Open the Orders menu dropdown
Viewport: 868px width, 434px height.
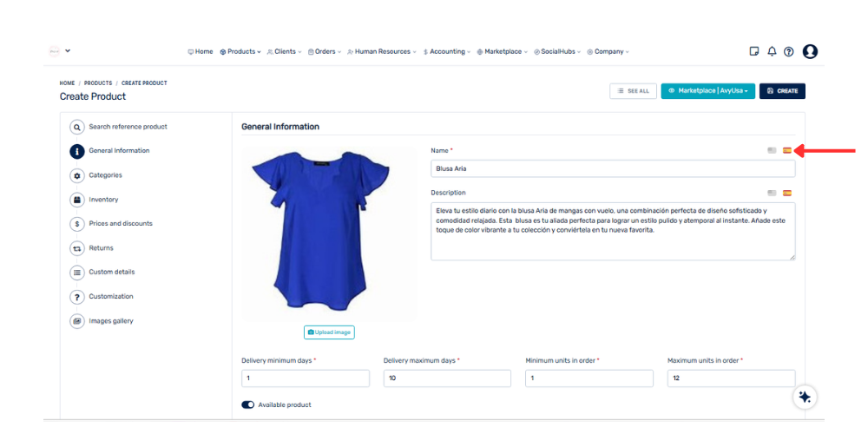click(325, 51)
